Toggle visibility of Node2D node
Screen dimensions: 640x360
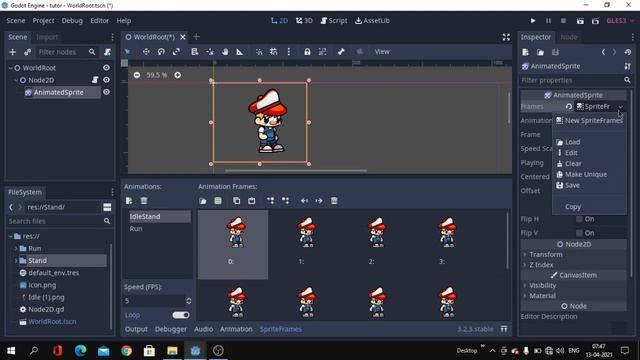pos(106,80)
